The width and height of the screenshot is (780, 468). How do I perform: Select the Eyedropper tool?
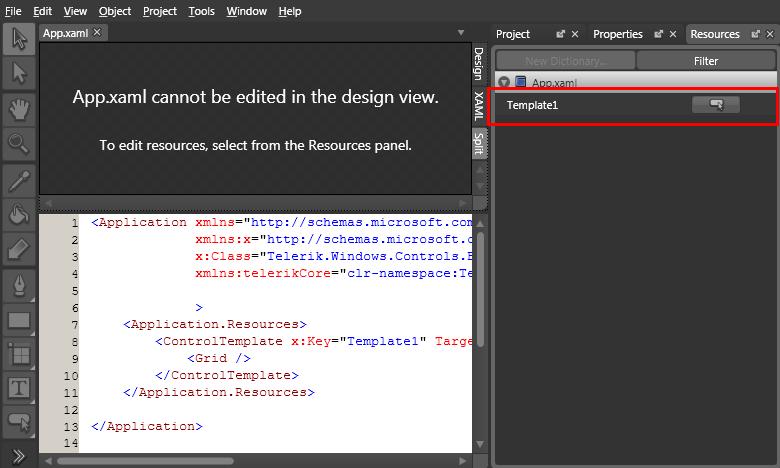19,181
